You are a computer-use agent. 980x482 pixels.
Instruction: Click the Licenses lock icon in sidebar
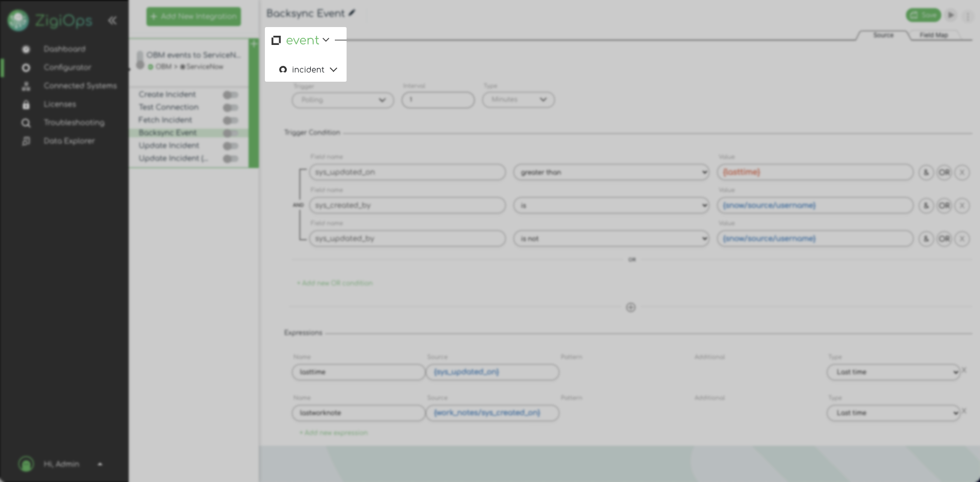click(26, 104)
